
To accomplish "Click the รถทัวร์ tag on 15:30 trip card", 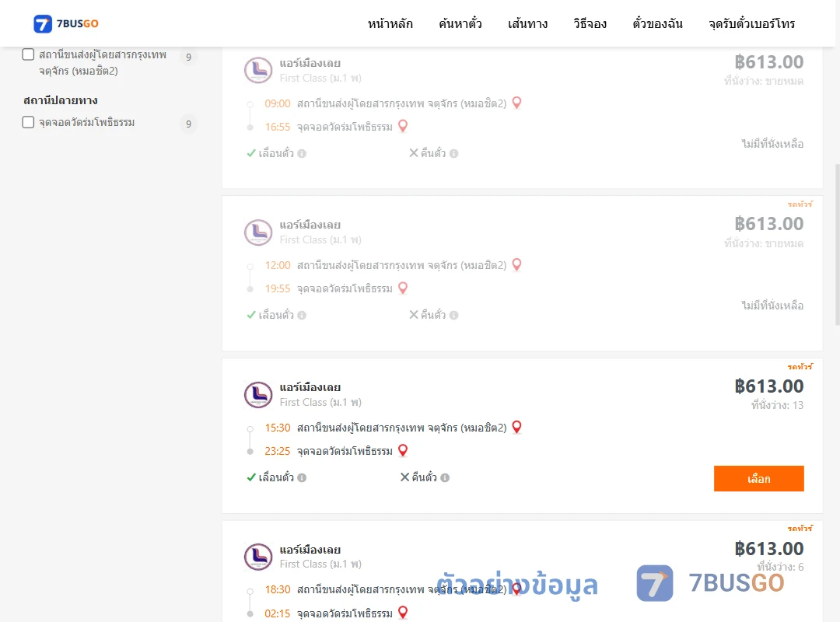I will click(x=800, y=366).
